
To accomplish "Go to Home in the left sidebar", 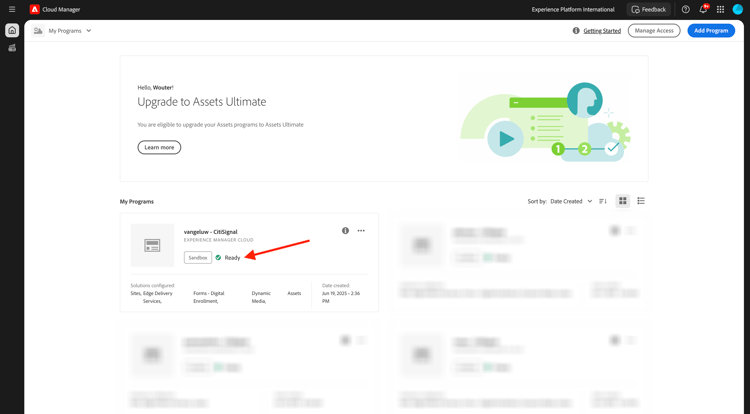I will click(12, 30).
